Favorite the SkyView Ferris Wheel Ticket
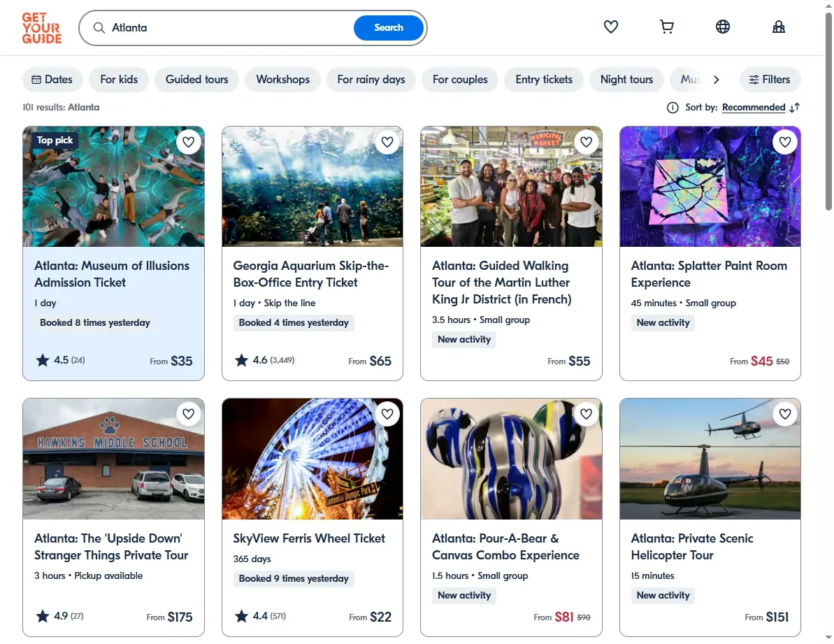Image resolution: width=834 pixels, height=644 pixels. click(x=387, y=414)
